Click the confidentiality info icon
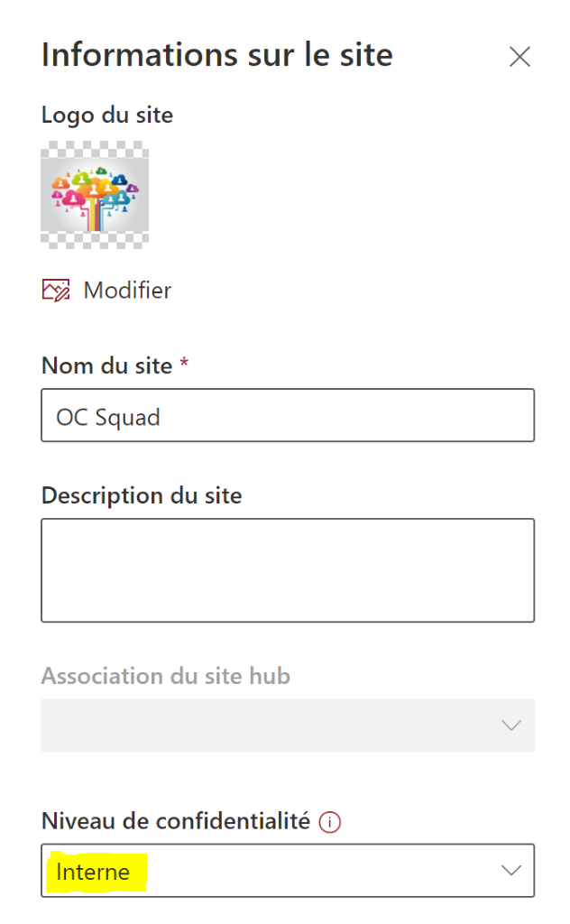570x924 pixels. coord(331,822)
